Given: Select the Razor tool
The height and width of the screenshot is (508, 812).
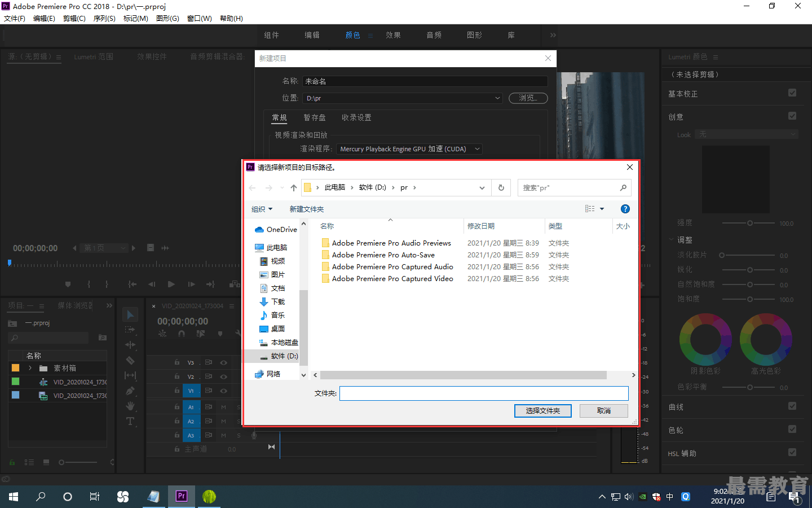Looking at the screenshot, I should pyautogui.click(x=130, y=360).
